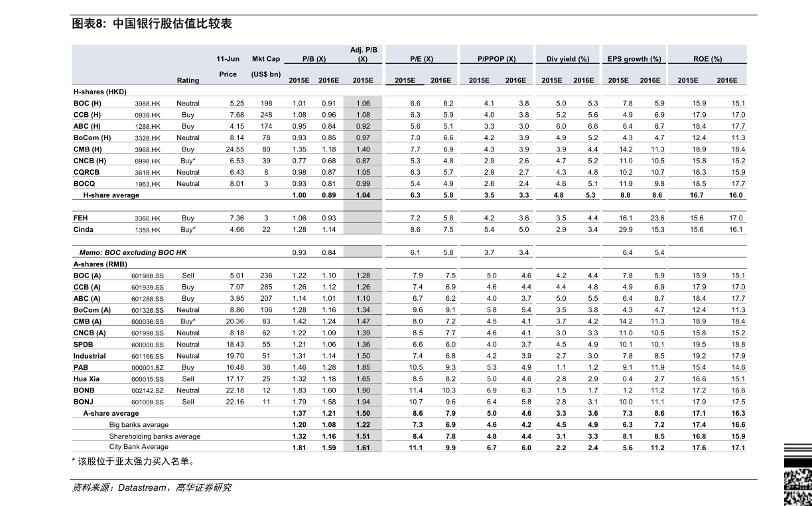The width and height of the screenshot is (812, 506).
Task: Click the P/E (X) column group header
Action: 422,59
